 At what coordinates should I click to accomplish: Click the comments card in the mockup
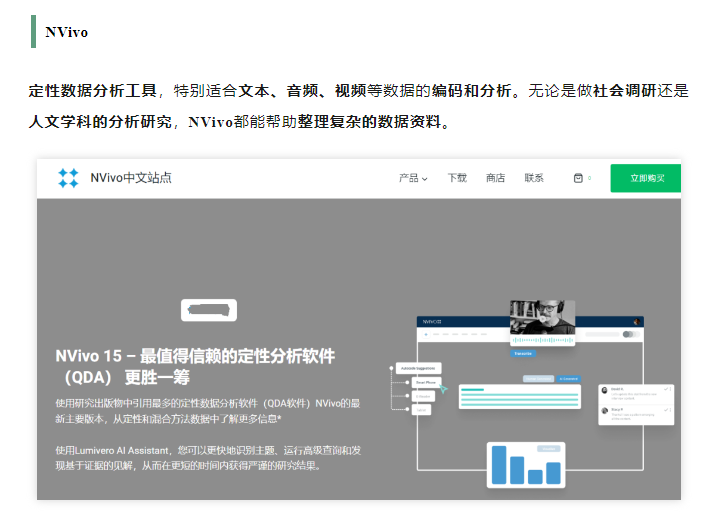click(636, 405)
